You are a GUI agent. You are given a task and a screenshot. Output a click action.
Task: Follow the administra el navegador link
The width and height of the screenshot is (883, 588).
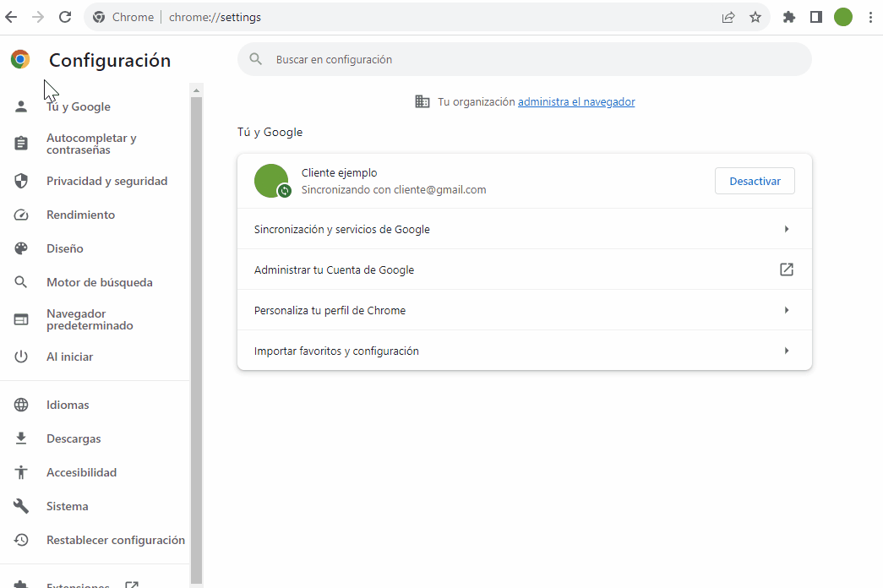tap(576, 102)
